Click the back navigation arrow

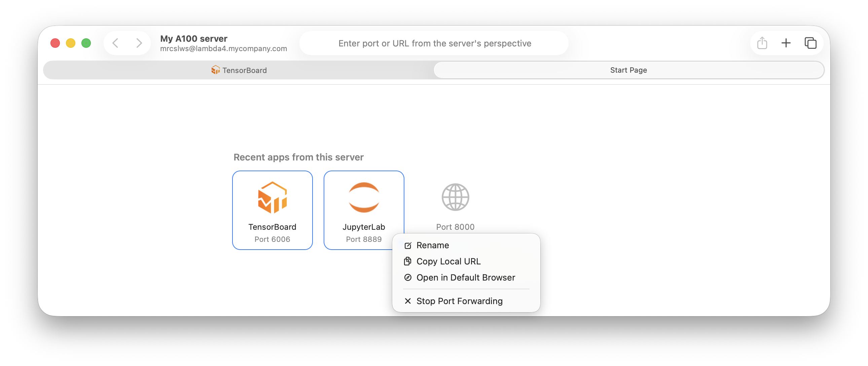[116, 43]
